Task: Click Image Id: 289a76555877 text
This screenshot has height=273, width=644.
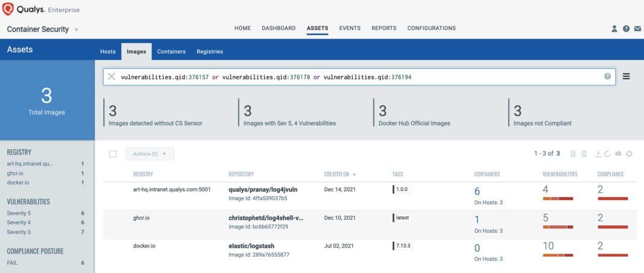Action: coord(259,255)
